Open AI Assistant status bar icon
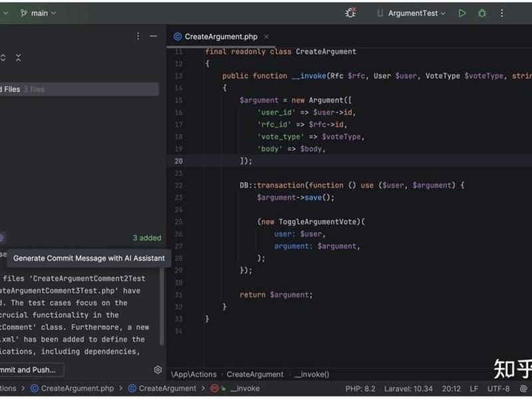Image resolution: width=532 pixels, height=399 pixels. pos(523,389)
